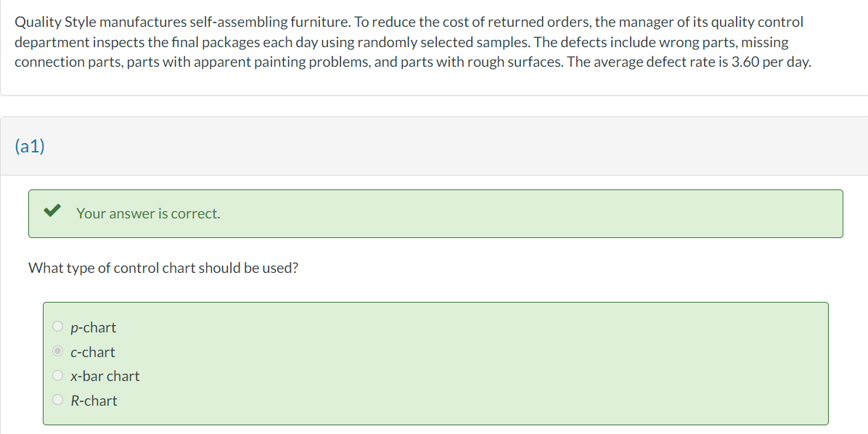The width and height of the screenshot is (868, 434).
Task: Click the "x-bar chart" option label text
Action: tap(105, 376)
